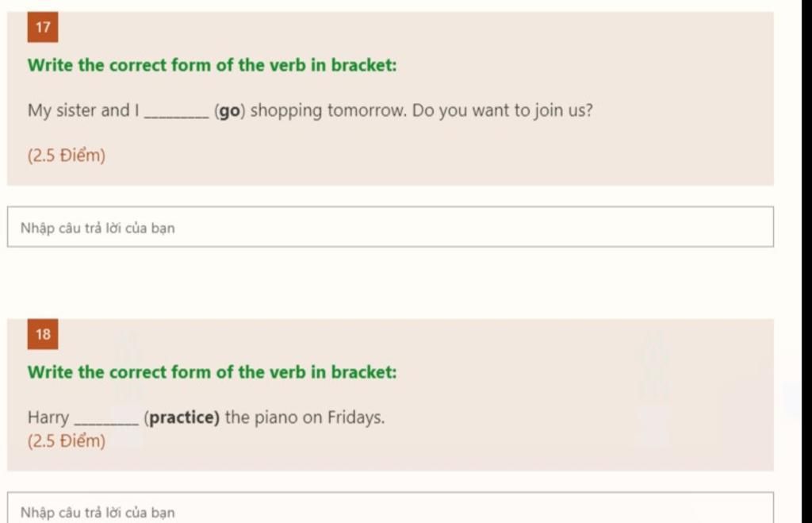Select the green instruction heading of question 18
This screenshot has height=523, width=812.
coord(212,372)
